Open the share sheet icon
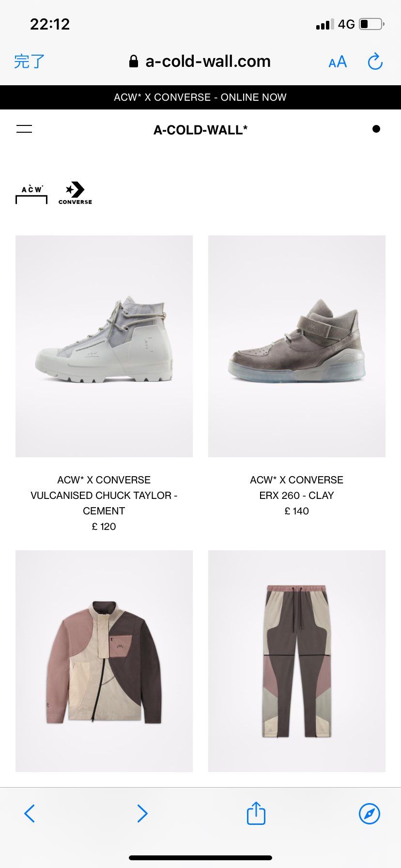The width and height of the screenshot is (401, 868). tap(256, 813)
